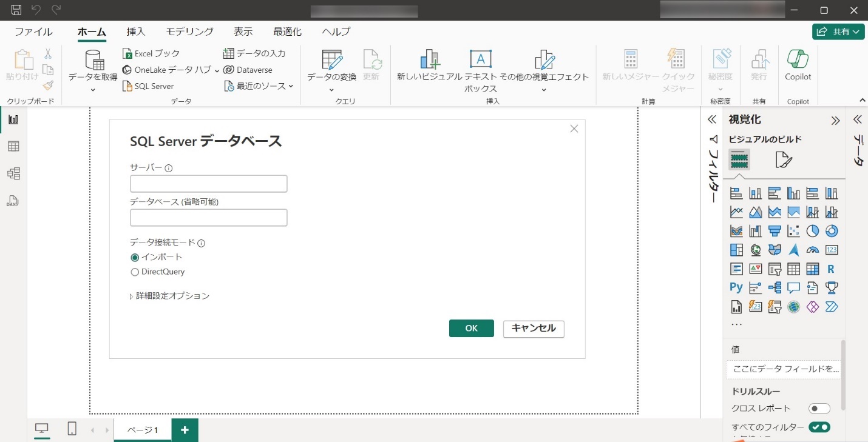Image resolution: width=868 pixels, height=442 pixels.
Task: Choose the Azure Maps arrow visual
Action: click(793, 250)
